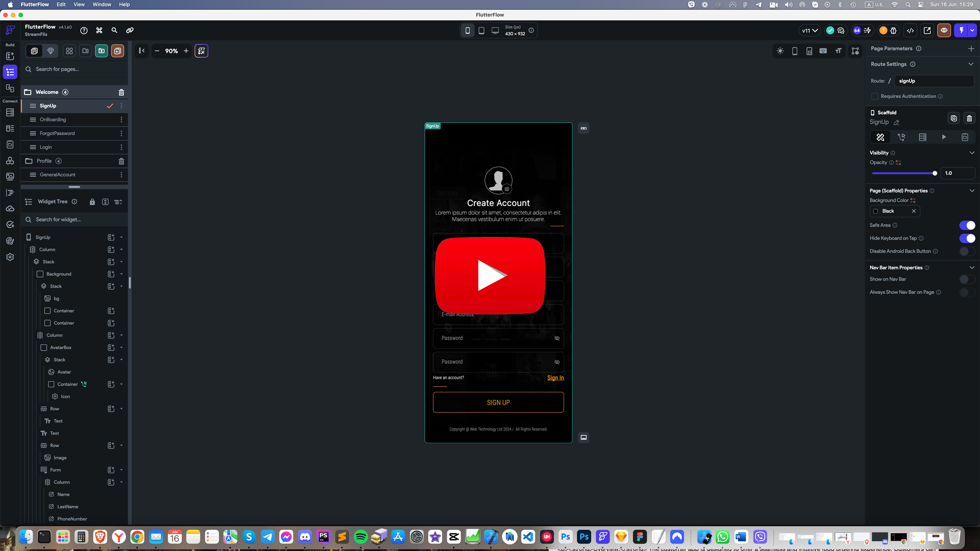Switch to the Actions properties tab
The width and height of the screenshot is (980, 551).
[x=902, y=137]
